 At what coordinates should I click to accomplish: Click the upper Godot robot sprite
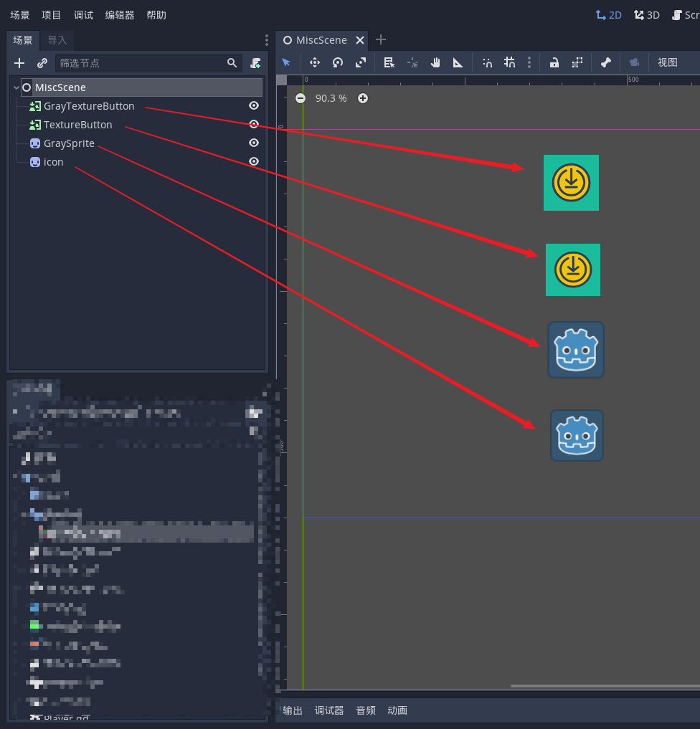pos(576,350)
